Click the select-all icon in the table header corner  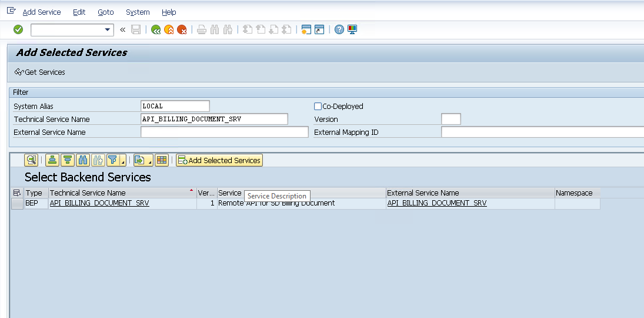point(17,193)
